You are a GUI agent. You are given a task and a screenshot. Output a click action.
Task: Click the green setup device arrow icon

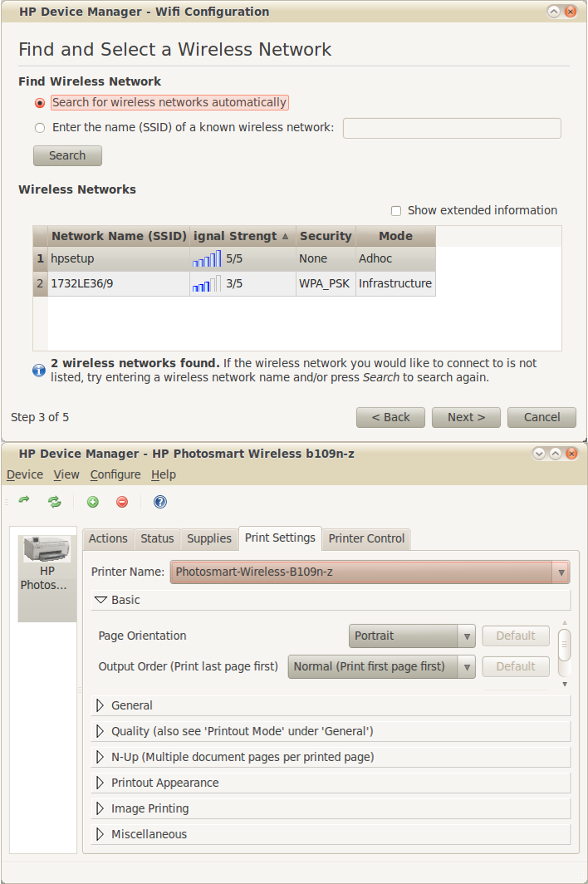pos(24,501)
